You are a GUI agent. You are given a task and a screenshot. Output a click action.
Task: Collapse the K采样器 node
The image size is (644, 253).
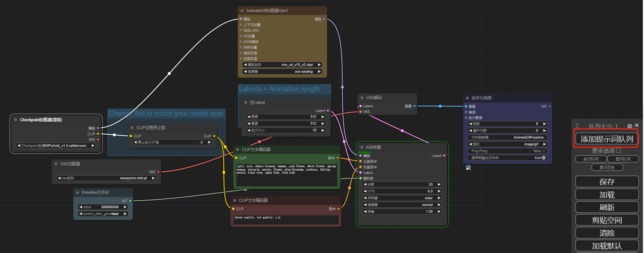[362, 147]
